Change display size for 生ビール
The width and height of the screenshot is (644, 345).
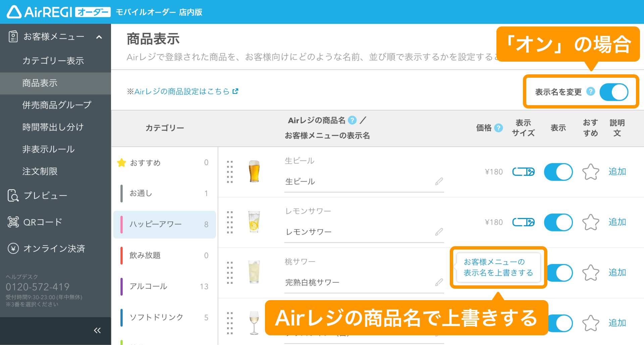523,172
